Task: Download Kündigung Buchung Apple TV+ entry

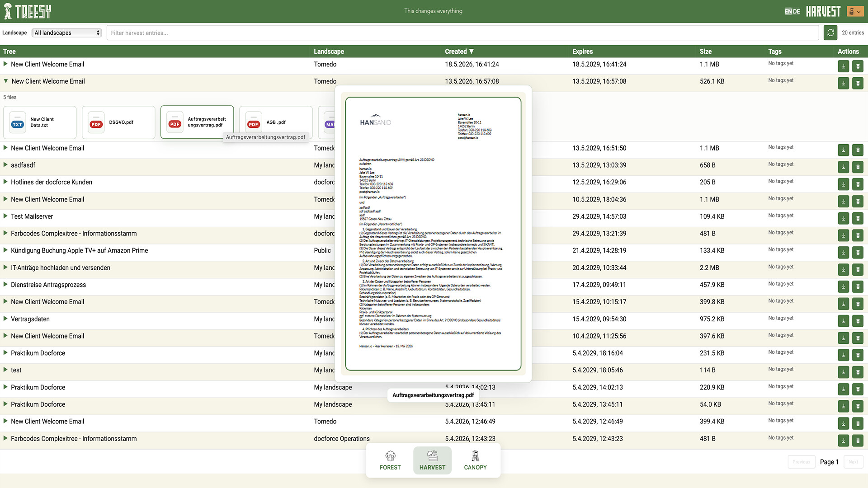Action: 843,253
